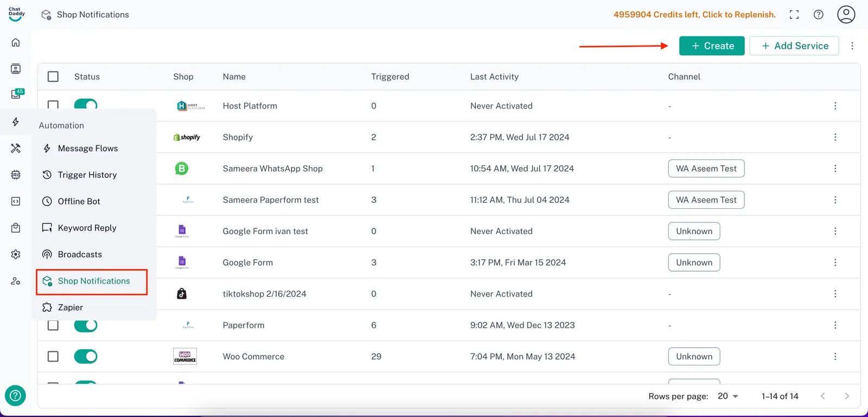Screen dimensions: 868x417
Task: Open the inbox icon with 45 badge
Action: click(16, 94)
